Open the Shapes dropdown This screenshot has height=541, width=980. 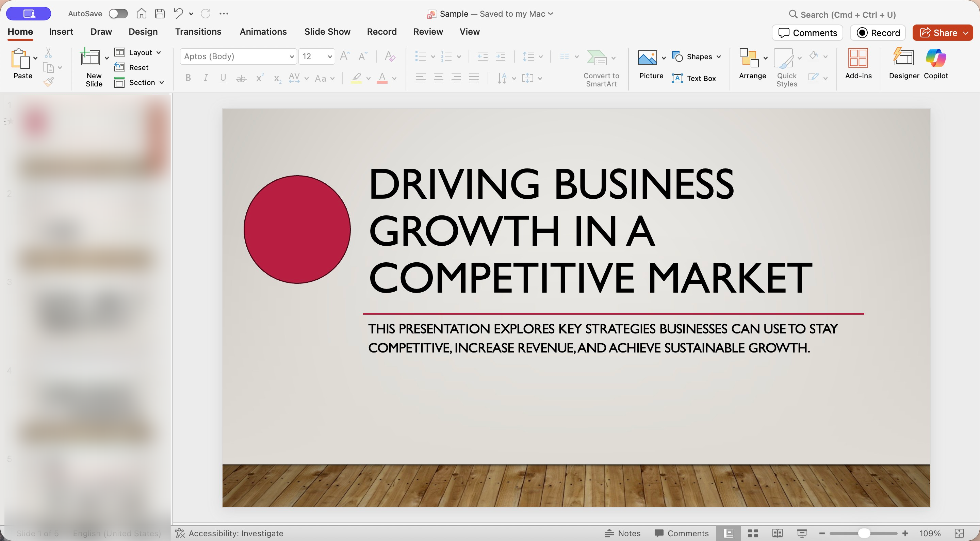pyautogui.click(x=697, y=57)
